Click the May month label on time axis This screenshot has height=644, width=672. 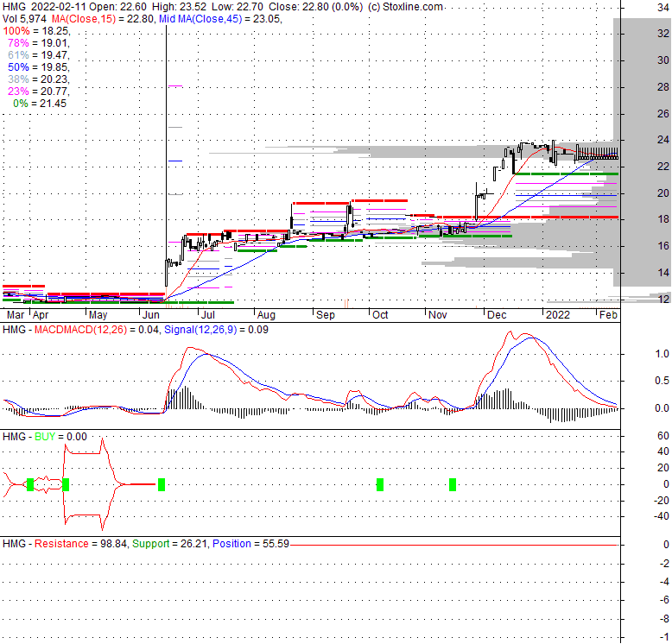pos(98,315)
